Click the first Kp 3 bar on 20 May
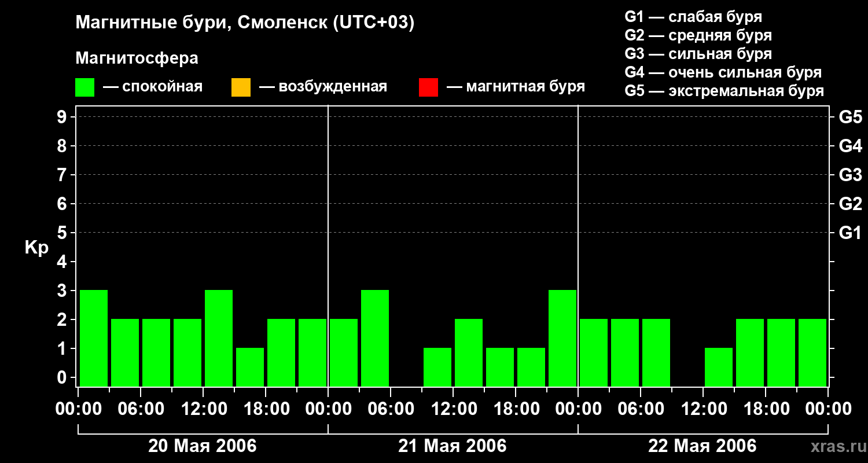The width and height of the screenshot is (868, 463). [x=94, y=338]
